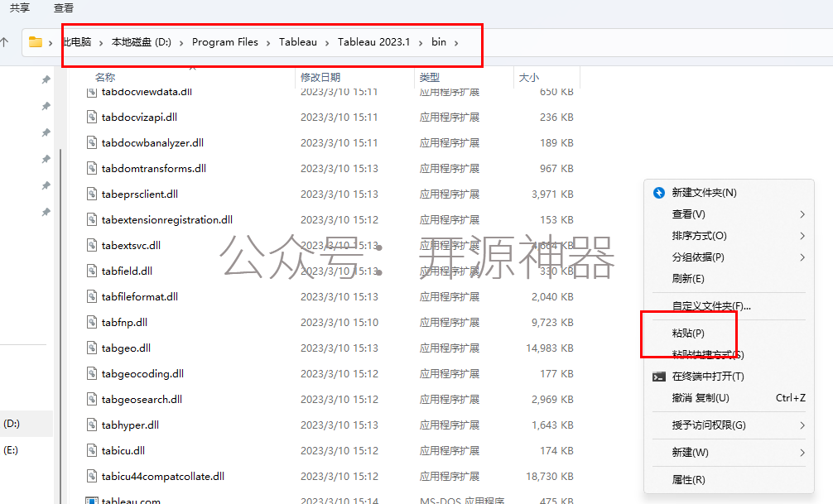The image size is (833, 504).
Task: Select the file named tabicu44compatcollate.dll
Action: coord(163,477)
